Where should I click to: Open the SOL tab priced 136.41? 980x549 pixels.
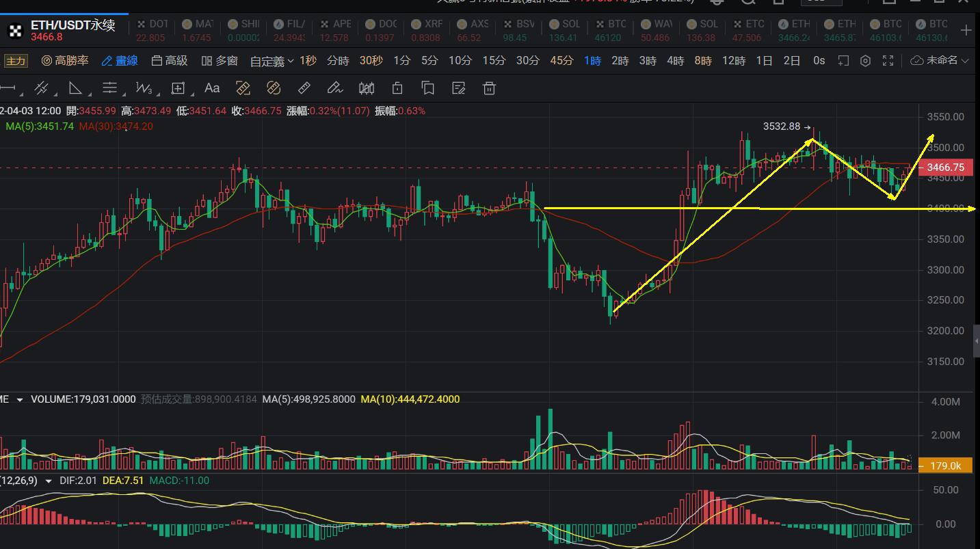(x=564, y=31)
